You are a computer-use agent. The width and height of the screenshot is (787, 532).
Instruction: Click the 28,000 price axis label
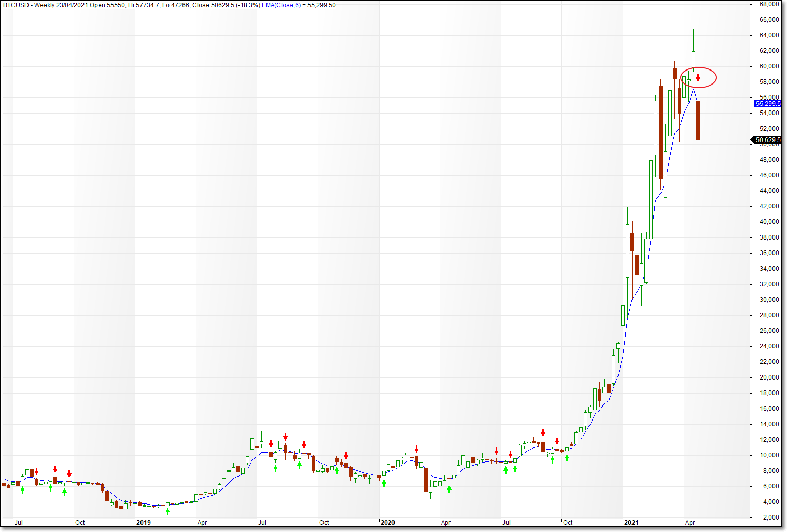pyautogui.click(x=769, y=315)
